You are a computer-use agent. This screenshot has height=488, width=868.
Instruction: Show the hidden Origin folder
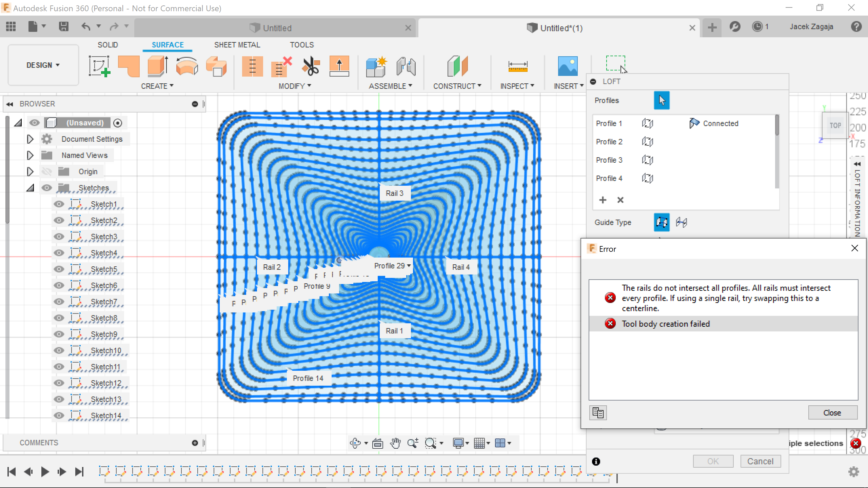tap(47, 171)
